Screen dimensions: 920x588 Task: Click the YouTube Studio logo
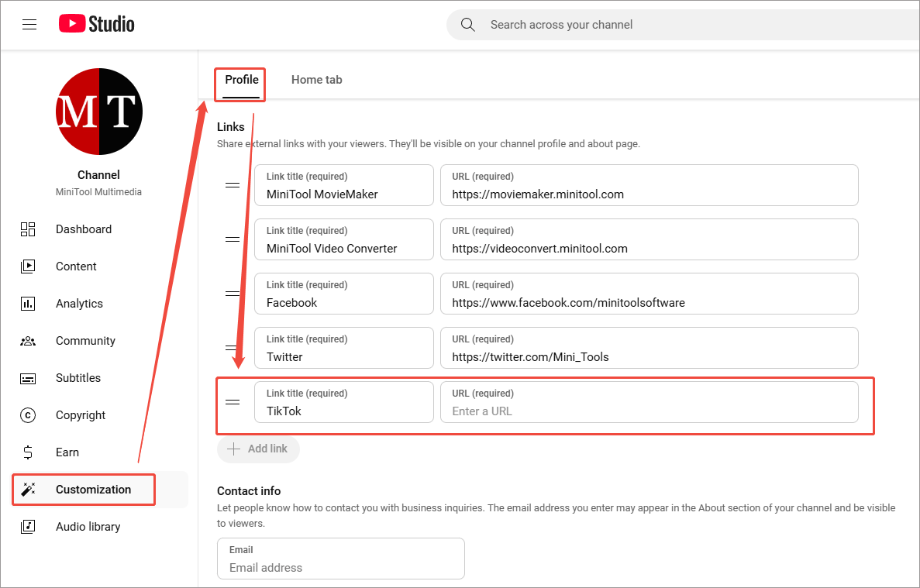(97, 24)
